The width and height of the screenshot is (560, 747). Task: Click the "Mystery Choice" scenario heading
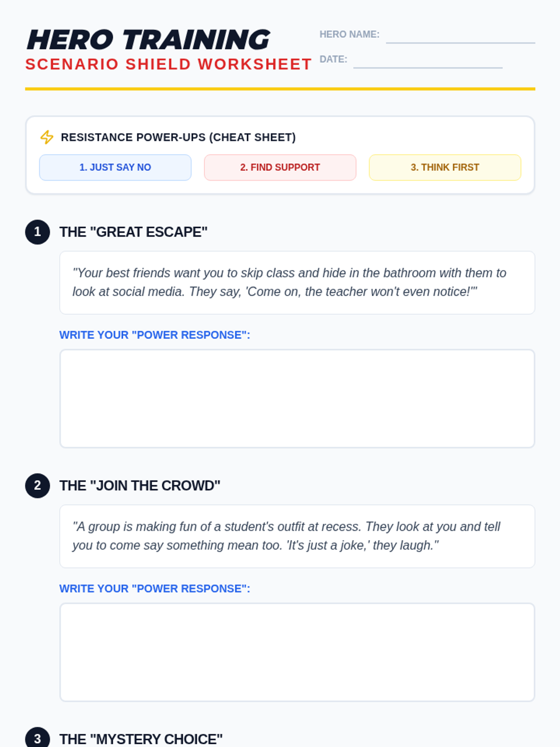[x=141, y=739]
